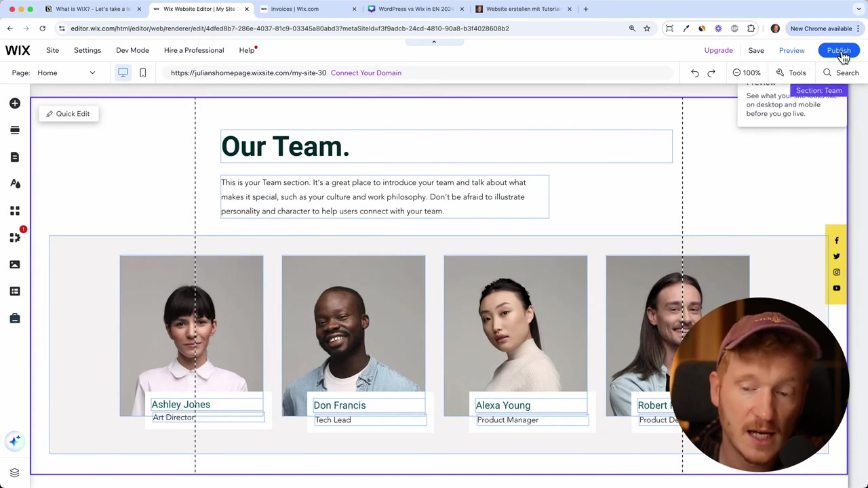The height and width of the screenshot is (488, 868).
Task: Click the site URL julianshomepage.wixsite.com
Action: [x=248, y=73]
